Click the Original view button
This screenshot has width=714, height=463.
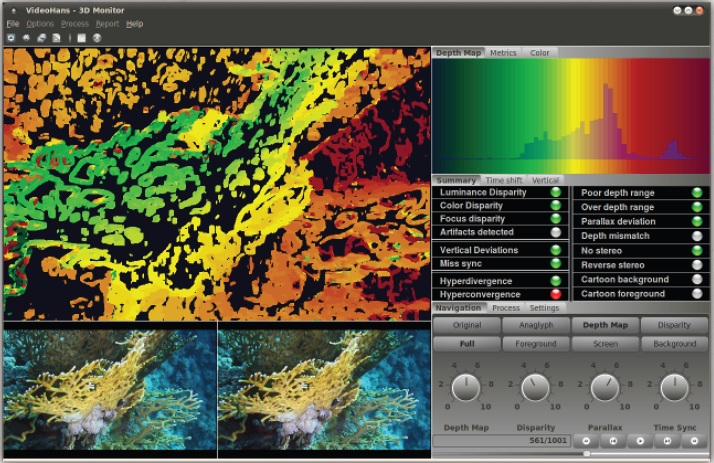[x=467, y=325]
